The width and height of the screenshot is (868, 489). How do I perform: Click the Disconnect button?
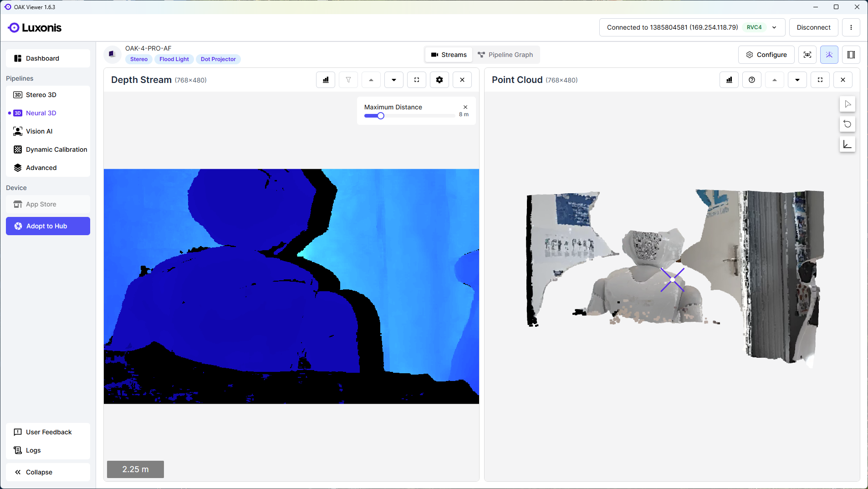pyautogui.click(x=813, y=27)
